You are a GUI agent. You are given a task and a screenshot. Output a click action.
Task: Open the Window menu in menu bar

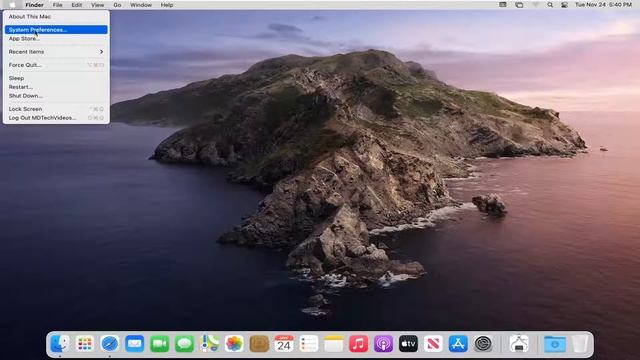pos(141,5)
